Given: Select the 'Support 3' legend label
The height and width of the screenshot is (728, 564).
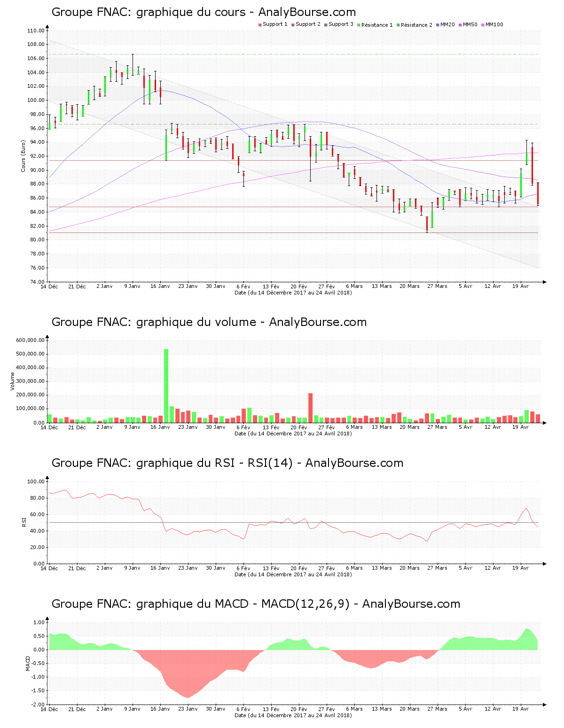Looking at the screenshot, I should click(341, 24).
